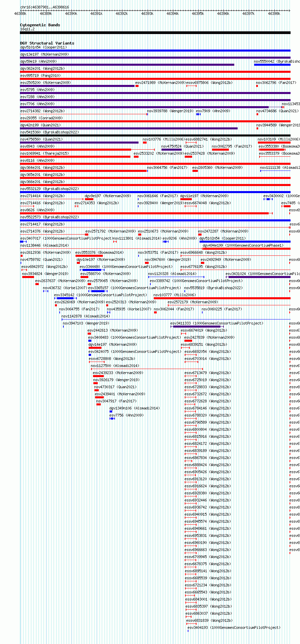This screenshot has height=644, width=300.
Task: Open variant dgv5101n54 (Cooper2011)
Action: [43, 47]
